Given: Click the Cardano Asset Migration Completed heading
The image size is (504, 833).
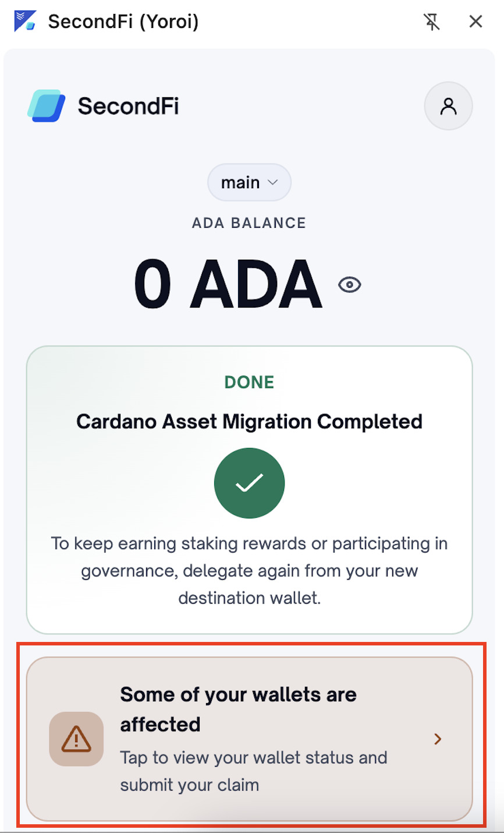Looking at the screenshot, I should coord(249,421).
